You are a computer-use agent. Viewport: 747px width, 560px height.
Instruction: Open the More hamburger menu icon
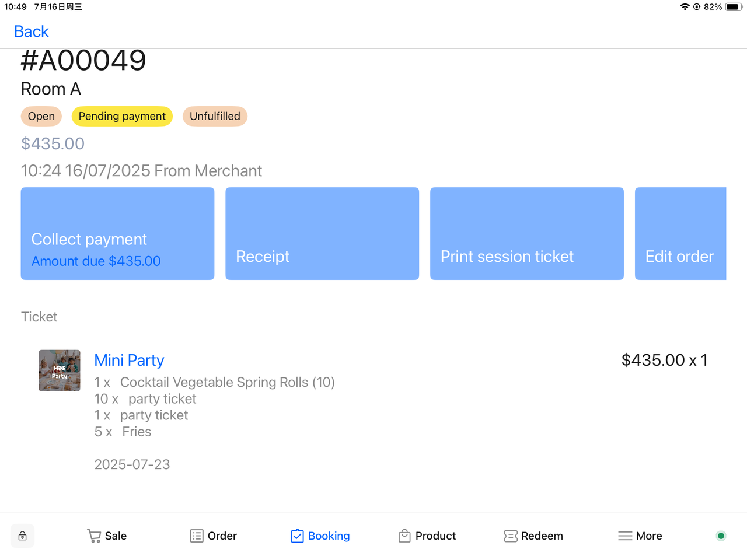point(625,536)
